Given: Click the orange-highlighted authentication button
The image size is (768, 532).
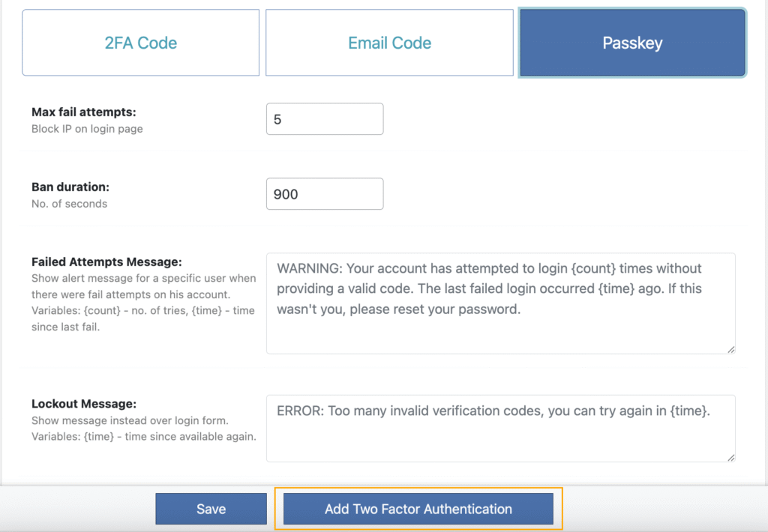Looking at the screenshot, I should [418, 509].
